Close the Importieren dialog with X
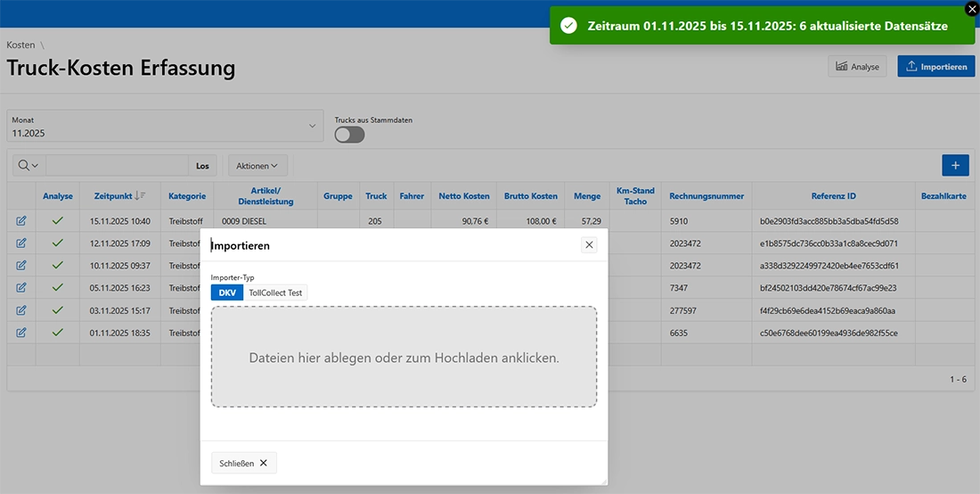This screenshot has height=494, width=980. (x=589, y=244)
